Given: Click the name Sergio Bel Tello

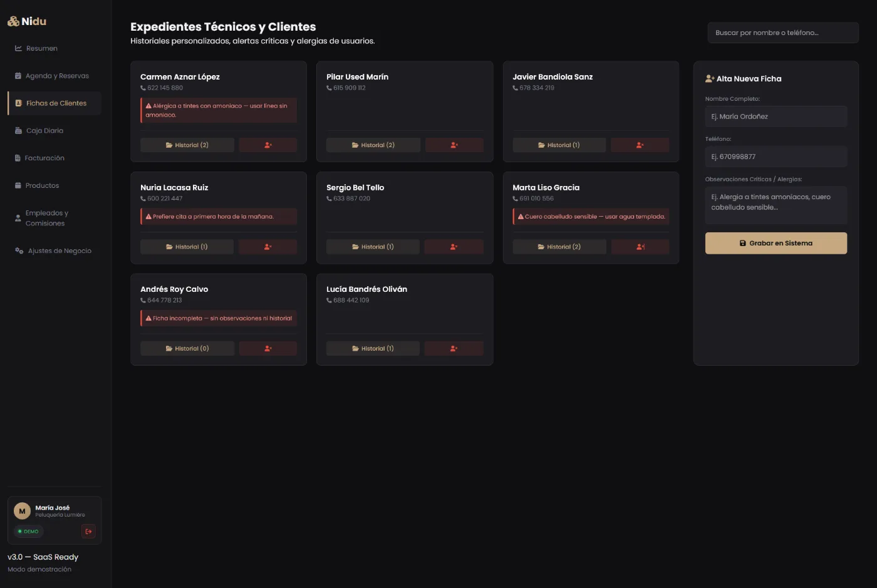Looking at the screenshot, I should point(355,187).
